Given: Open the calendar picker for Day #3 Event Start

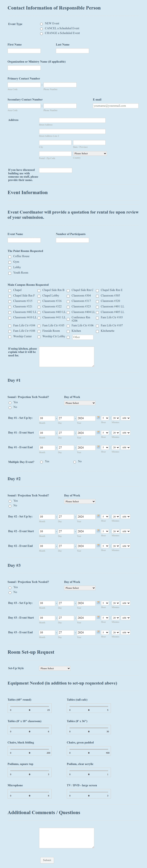Looking at the screenshot, I should click(99, 618).
